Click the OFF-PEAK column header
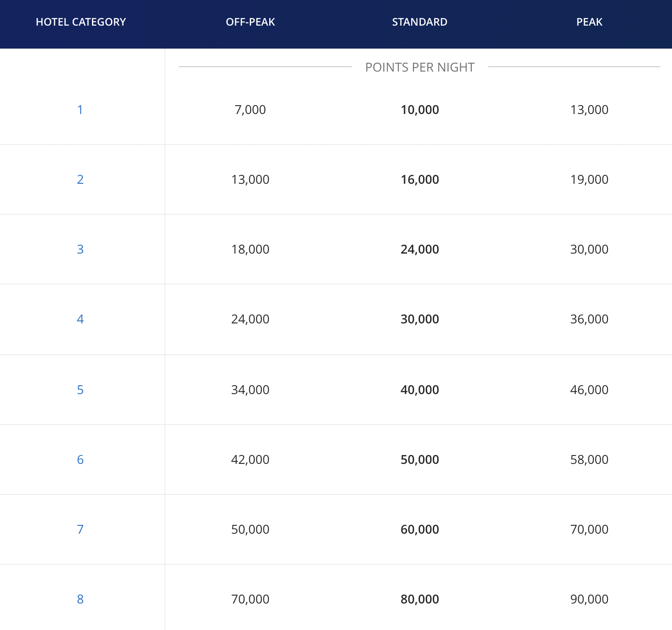Image resolution: width=672 pixels, height=630 pixels. point(250,22)
